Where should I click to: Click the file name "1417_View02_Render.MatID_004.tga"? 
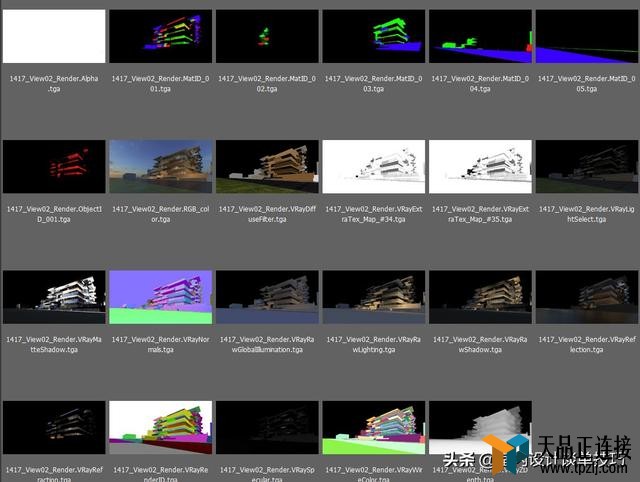point(480,83)
